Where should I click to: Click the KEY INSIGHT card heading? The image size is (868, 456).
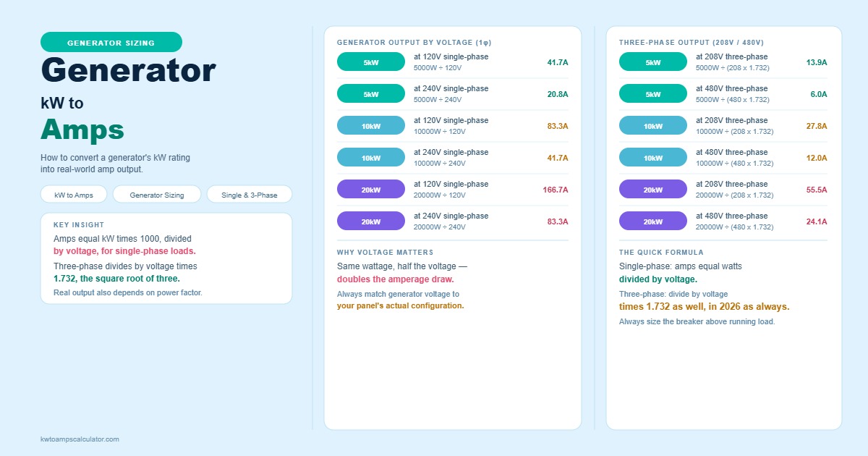79,225
